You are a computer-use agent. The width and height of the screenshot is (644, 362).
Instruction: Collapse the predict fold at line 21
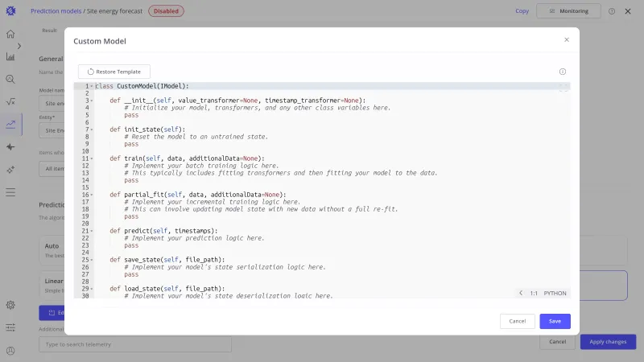(92, 231)
